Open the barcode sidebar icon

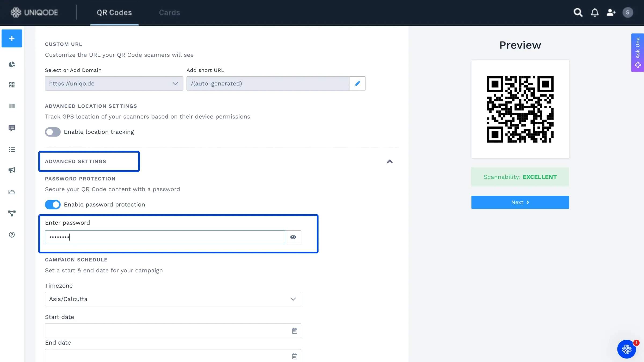12,106
